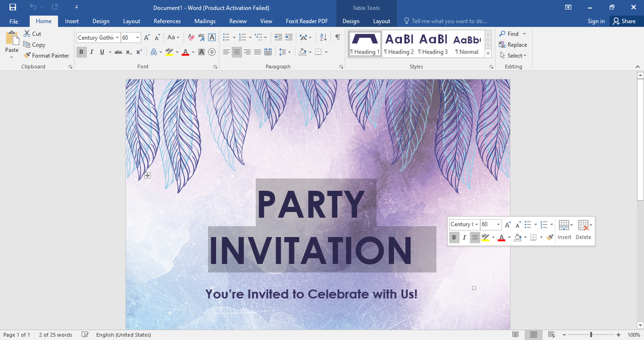The image size is (644, 340).
Task: Click Grow Font in the mini toolbar
Action: coord(508,224)
